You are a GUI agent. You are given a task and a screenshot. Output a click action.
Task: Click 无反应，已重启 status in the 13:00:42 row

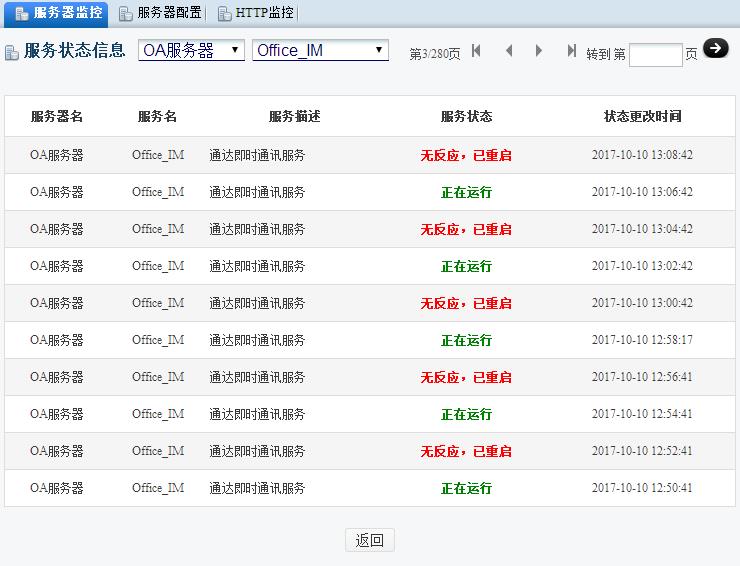[x=466, y=303]
